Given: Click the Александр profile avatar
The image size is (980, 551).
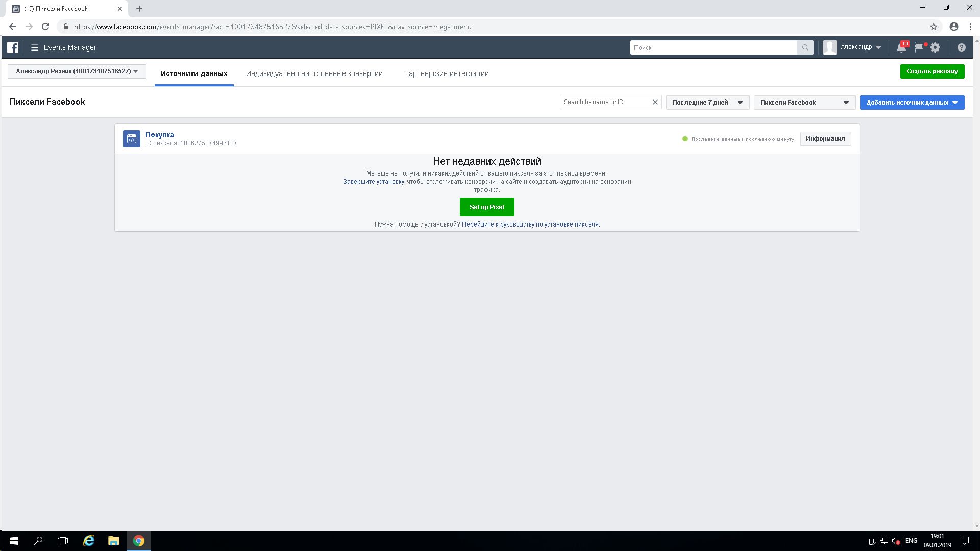Looking at the screenshot, I should [x=829, y=47].
